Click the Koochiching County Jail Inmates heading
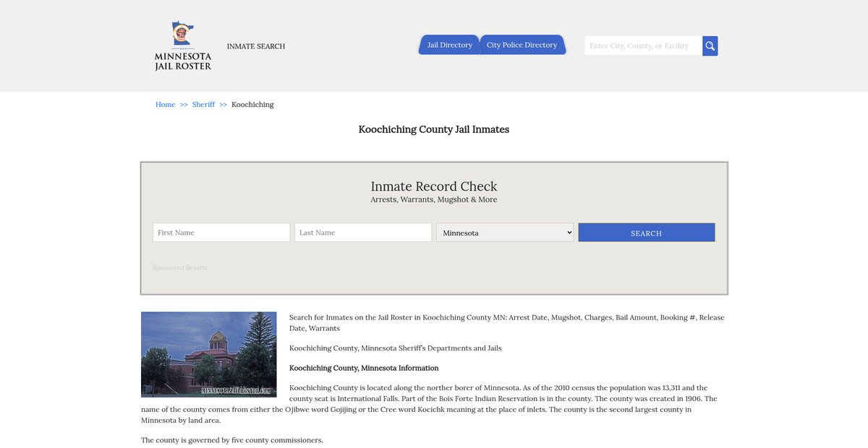Image resolution: width=868 pixels, height=448 pixels. pyautogui.click(x=434, y=129)
